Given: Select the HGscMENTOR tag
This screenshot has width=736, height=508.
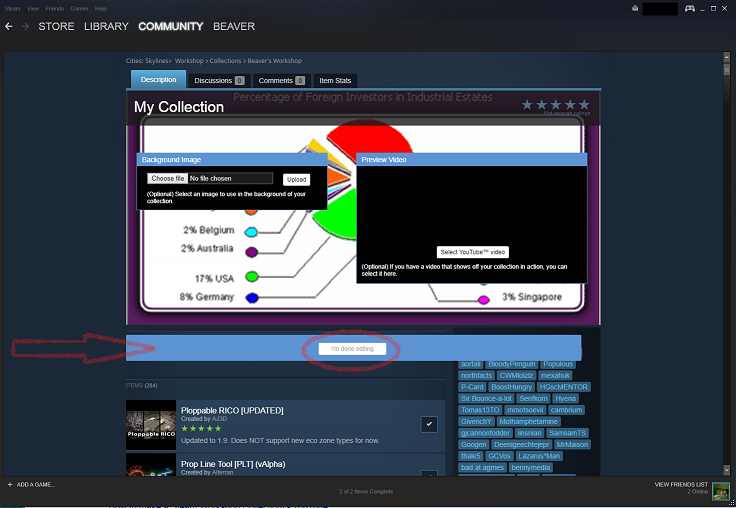Looking at the screenshot, I should click(564, 387).
